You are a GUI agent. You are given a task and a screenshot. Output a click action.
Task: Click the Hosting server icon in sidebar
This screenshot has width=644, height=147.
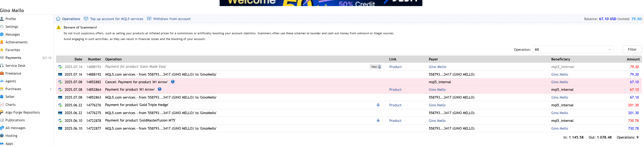coord(2,136)
